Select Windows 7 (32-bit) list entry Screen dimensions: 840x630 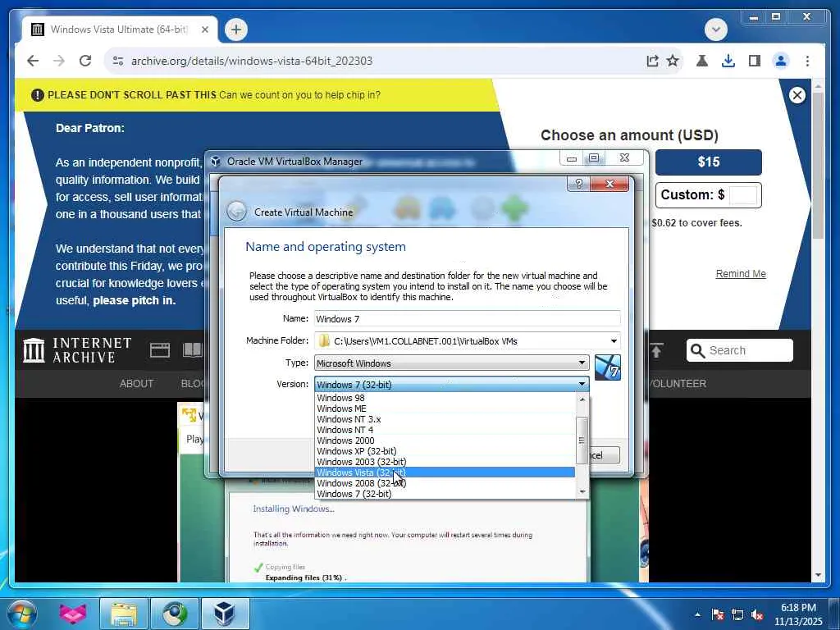(445, 494)
